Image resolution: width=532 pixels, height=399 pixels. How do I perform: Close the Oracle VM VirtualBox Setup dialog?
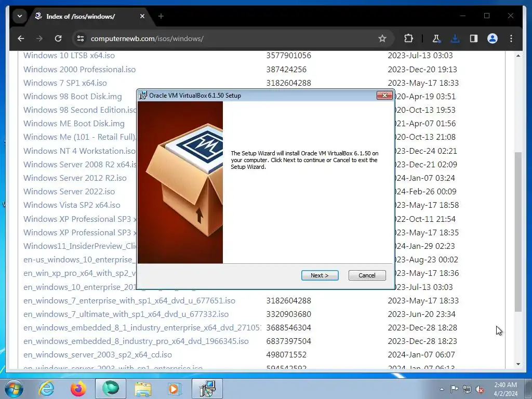(384, 96)
